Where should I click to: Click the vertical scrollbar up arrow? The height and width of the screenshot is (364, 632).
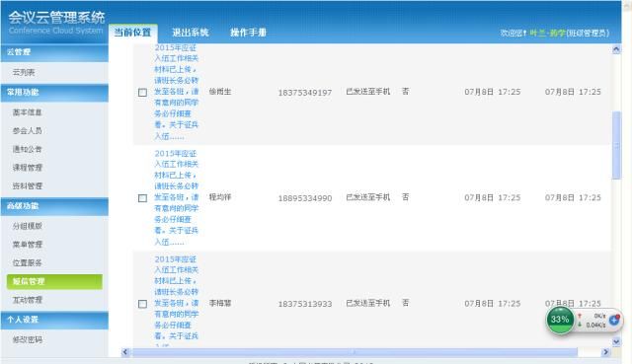[616, 49]
